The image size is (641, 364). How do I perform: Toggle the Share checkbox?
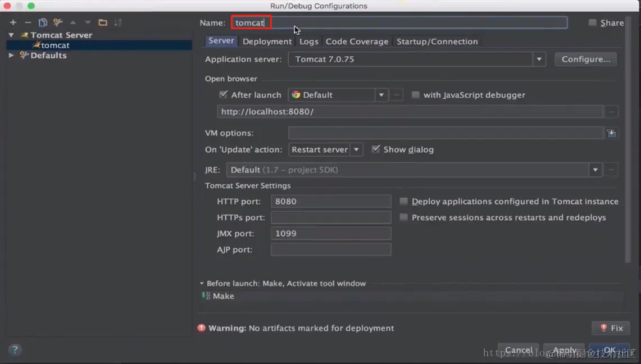click(592, 22)
